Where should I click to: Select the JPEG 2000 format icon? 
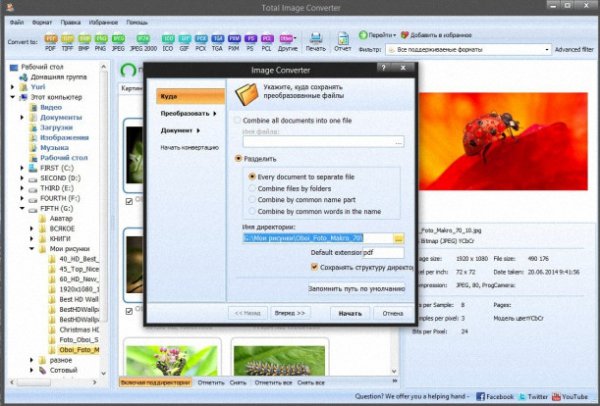[x=143, y=42]
